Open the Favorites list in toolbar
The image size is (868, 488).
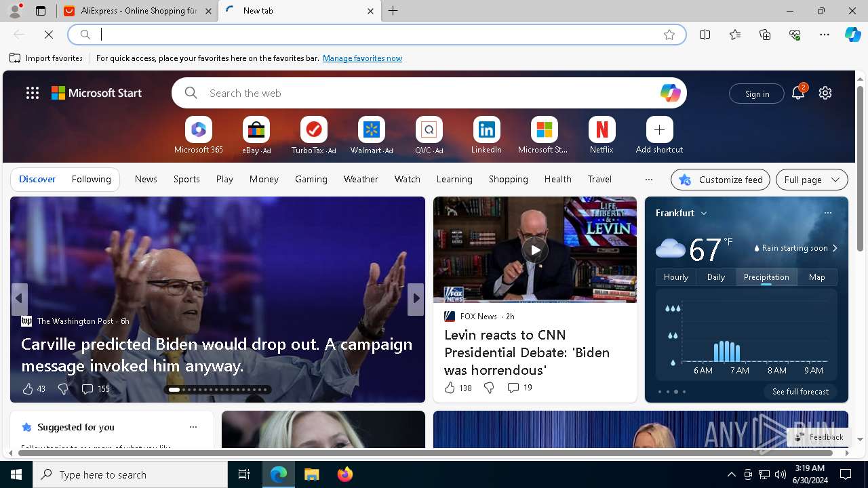(735, 35)
